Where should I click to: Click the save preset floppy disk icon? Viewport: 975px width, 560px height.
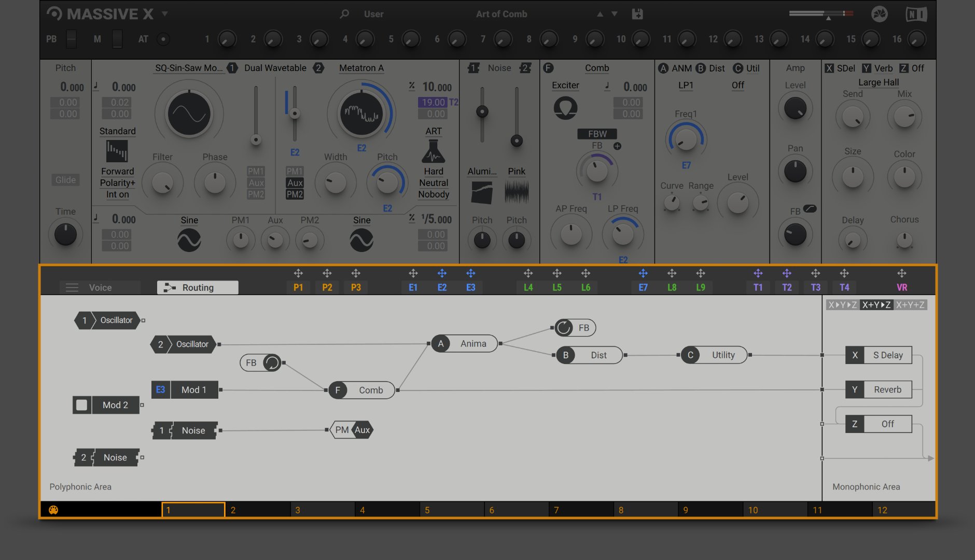click(x=637, y=14)
